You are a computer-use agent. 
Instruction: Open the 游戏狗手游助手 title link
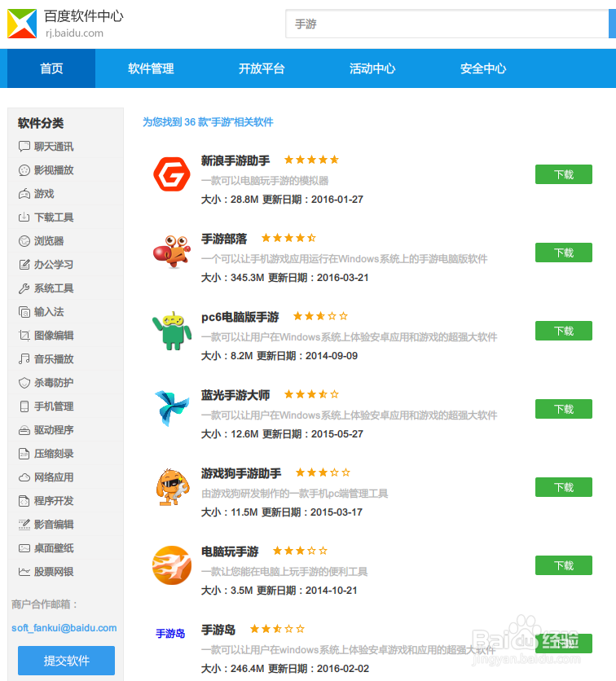coord(241,473)
